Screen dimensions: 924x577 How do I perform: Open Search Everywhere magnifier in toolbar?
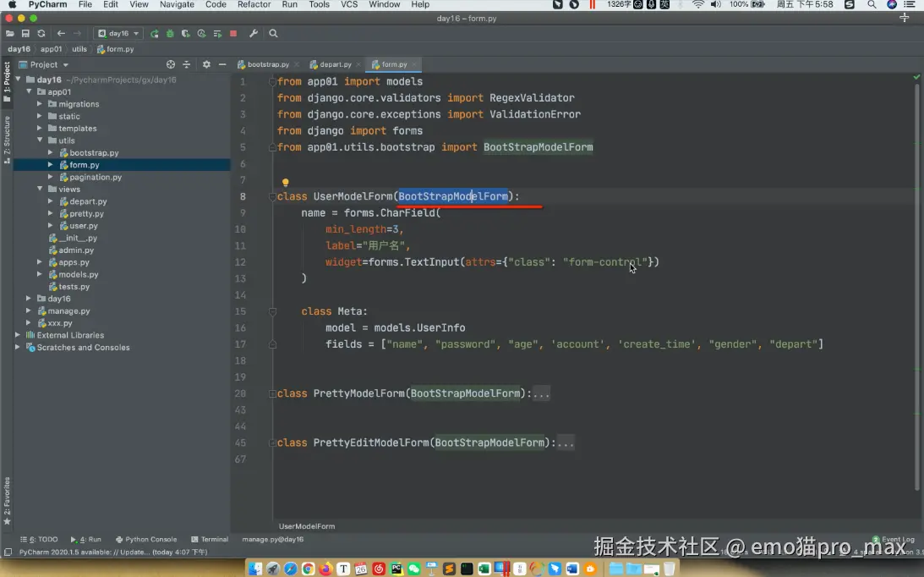pos(273,34)
